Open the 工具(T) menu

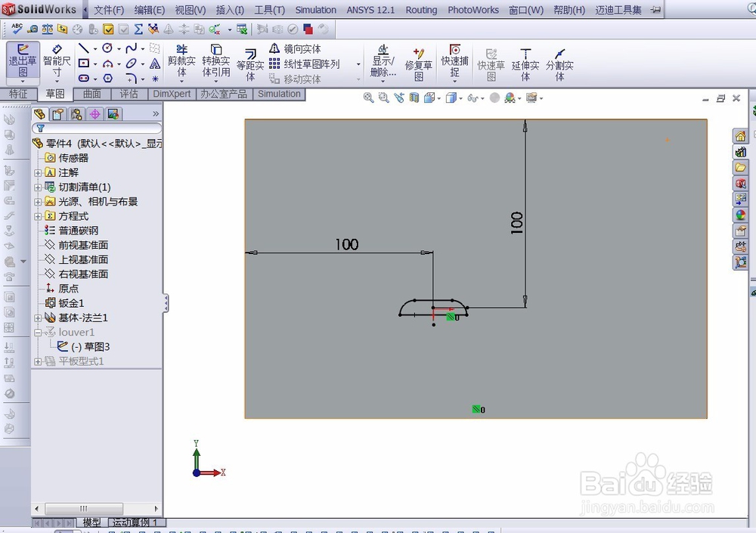[270, 10]
